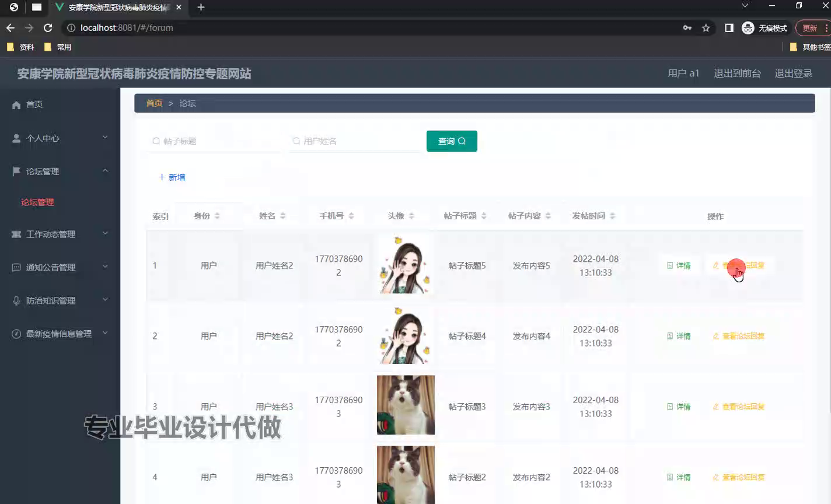Click the address bar URL localhost:8081/#/forum
The height and width of the screenshot is (504, 831).
point(127,27)
